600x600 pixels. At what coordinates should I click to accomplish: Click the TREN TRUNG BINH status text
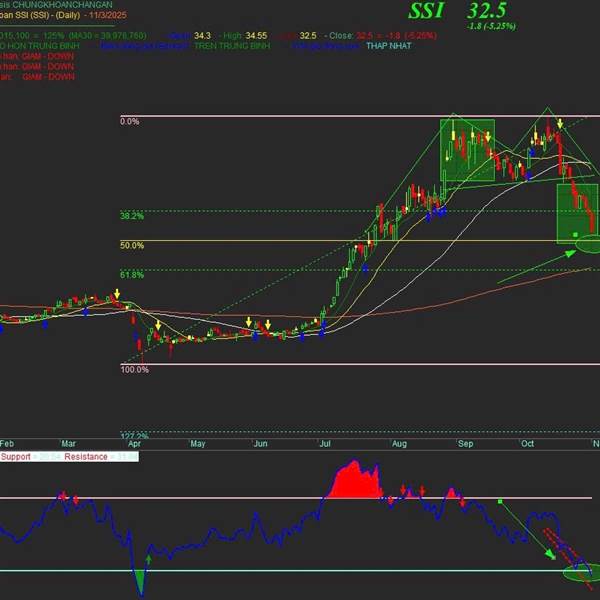point(232,46)
